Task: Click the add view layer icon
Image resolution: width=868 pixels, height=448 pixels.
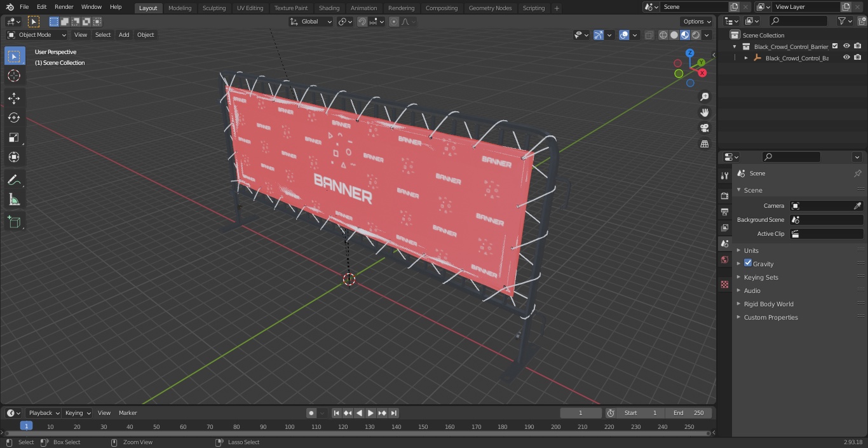Action: coord(846,6)
